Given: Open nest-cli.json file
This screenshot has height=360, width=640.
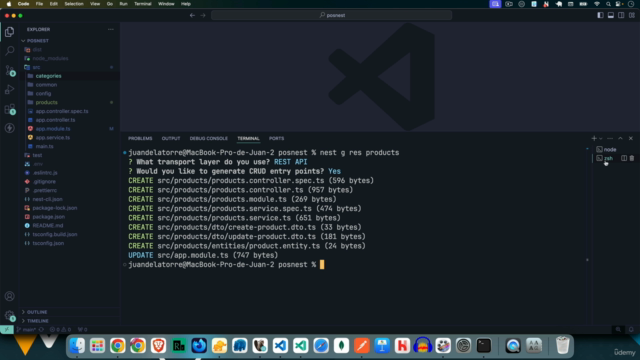Looking at the screenshot, I should 47,199.
